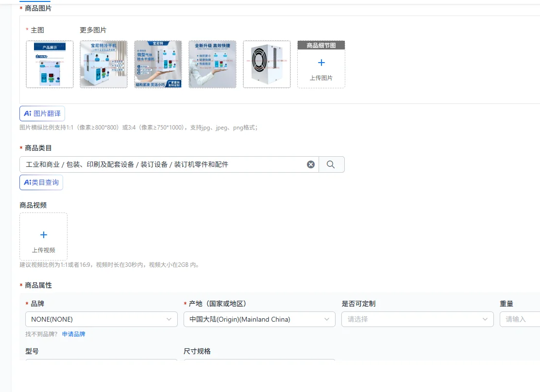The image size is (540, 392).
Task: Click the 申请品牌 link
Action: point(74,334)
